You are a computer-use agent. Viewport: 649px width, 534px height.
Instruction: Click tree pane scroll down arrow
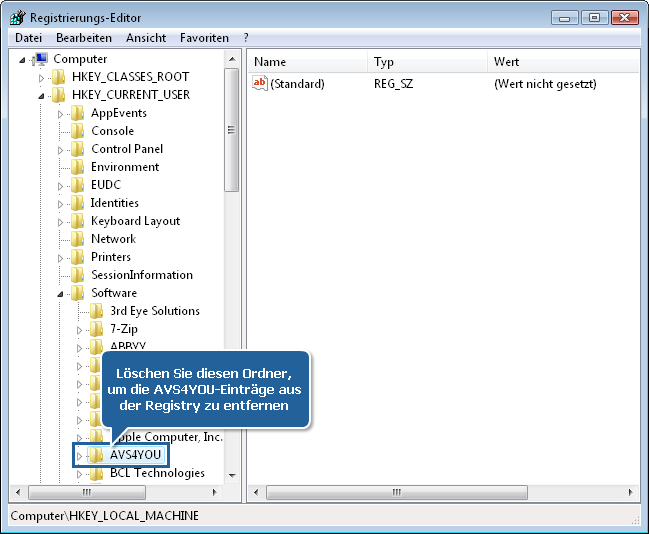pyautogui.click(x=232, y=475)
